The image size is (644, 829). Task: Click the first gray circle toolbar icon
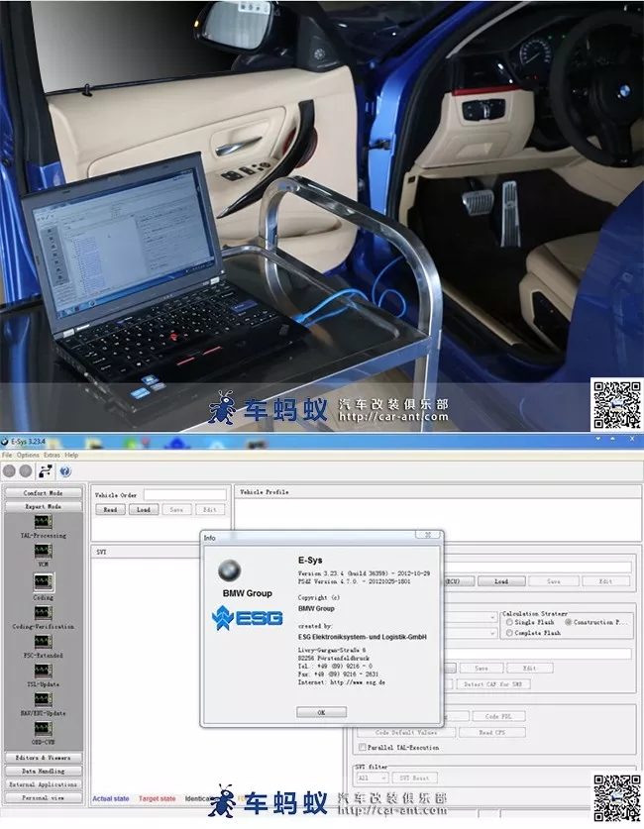[9, 470]
